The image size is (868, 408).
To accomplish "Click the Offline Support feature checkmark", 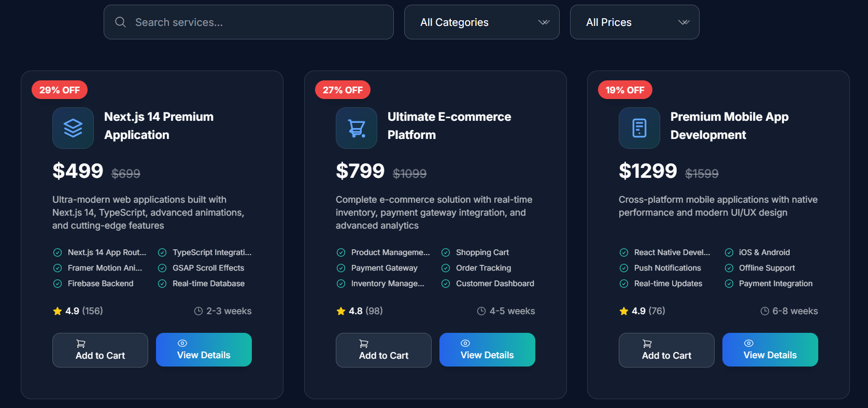I will [729, 268].
